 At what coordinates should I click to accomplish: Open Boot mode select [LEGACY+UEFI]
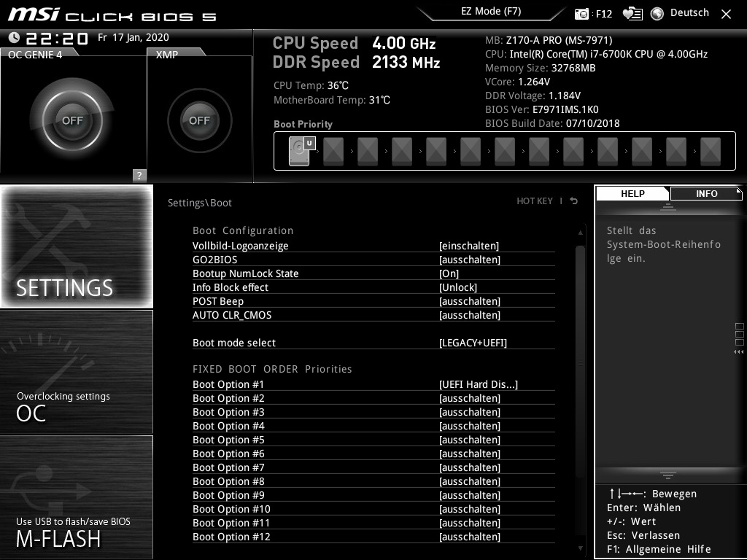click(x=473, y=343)
